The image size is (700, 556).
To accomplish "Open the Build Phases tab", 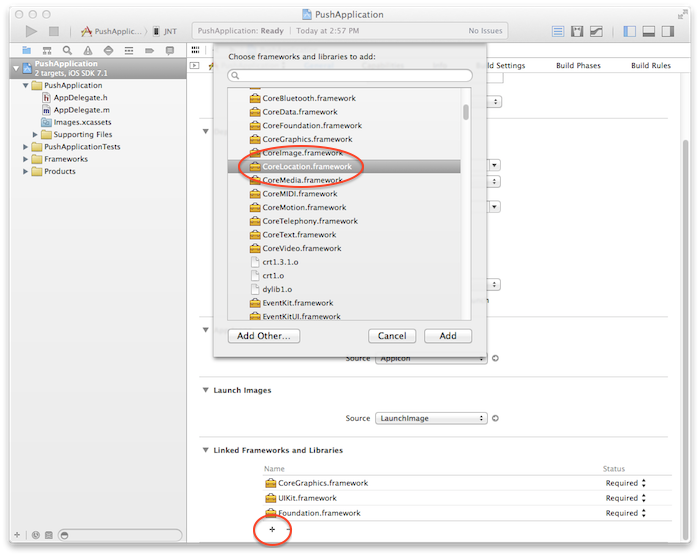I will coord(578,65).
